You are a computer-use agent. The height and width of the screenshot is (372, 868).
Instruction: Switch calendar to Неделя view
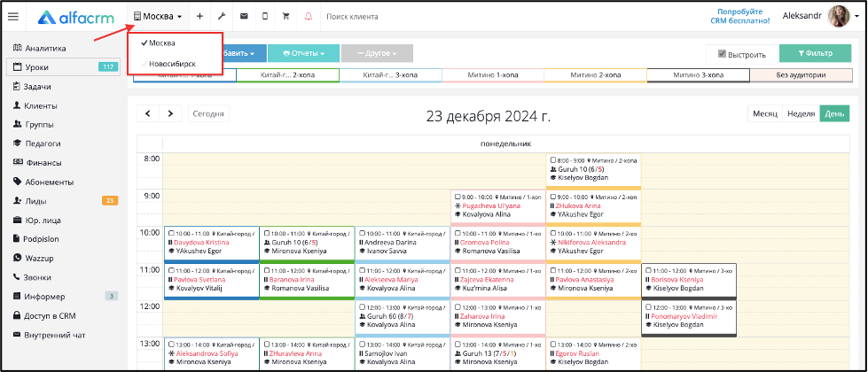tap(801, 114)
